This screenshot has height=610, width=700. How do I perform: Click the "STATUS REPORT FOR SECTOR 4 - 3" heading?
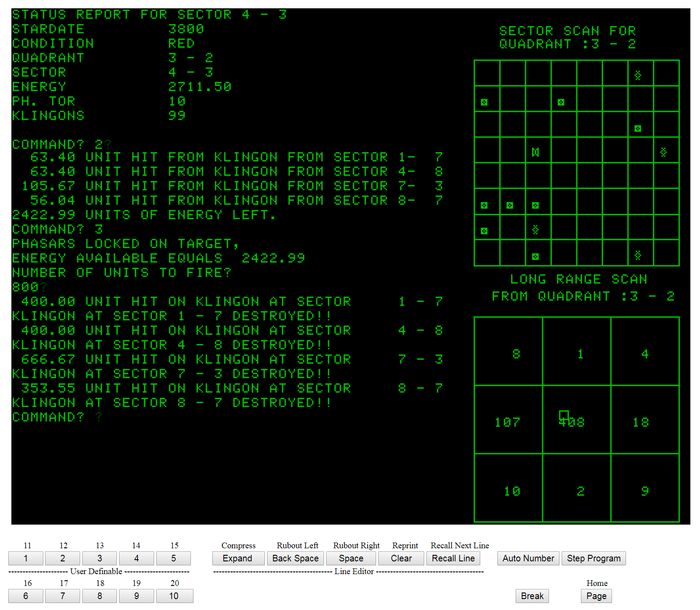149,15
